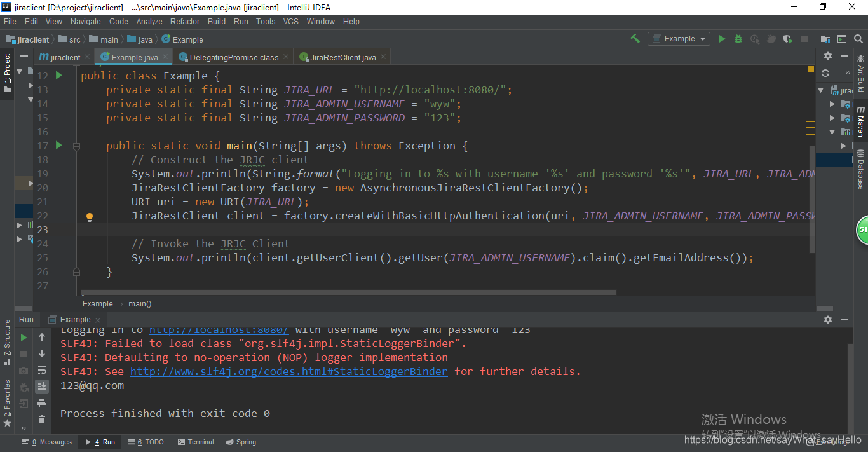
Task: Click the Run console vertical scrollbar
Action: [850, 388]
